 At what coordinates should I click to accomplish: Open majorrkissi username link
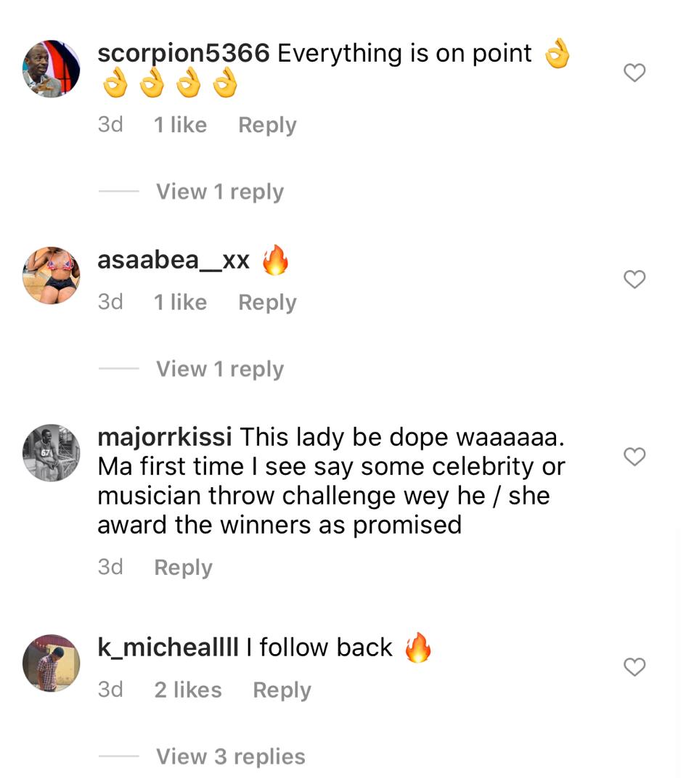[x=165, y=438]
